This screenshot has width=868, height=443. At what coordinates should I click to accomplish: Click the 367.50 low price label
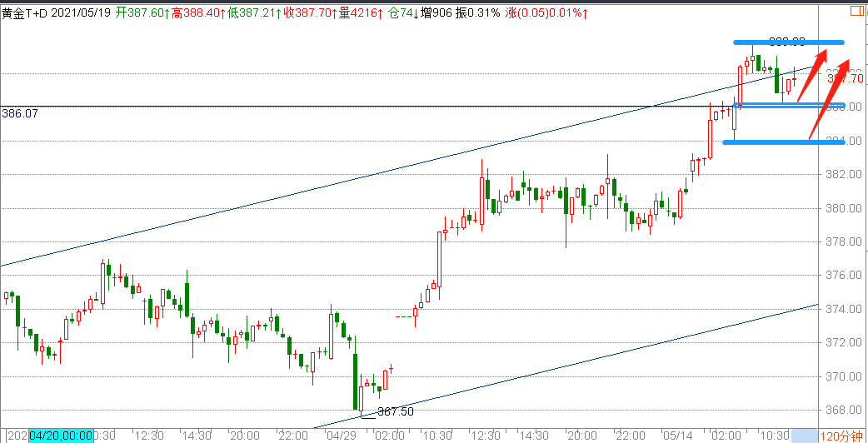tap(395, 411)
